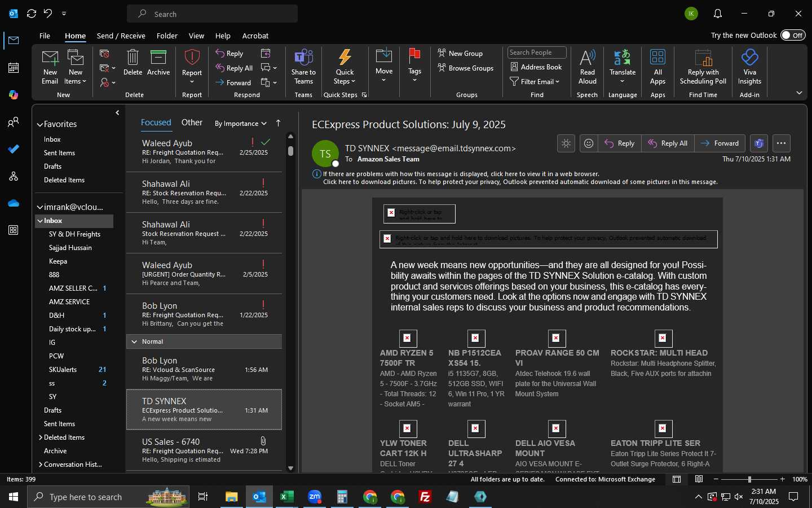Open the View tab
This screenshot has width=812, height=508.
(x=196, y=36)
